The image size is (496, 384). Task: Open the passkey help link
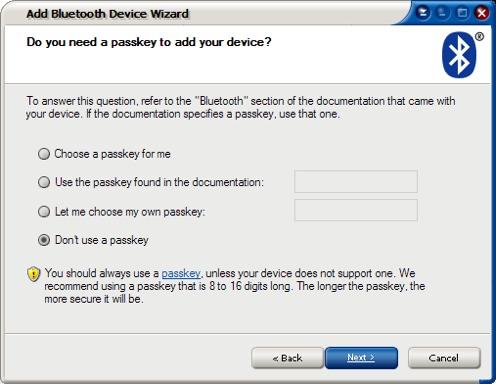[x=181, y=273]
